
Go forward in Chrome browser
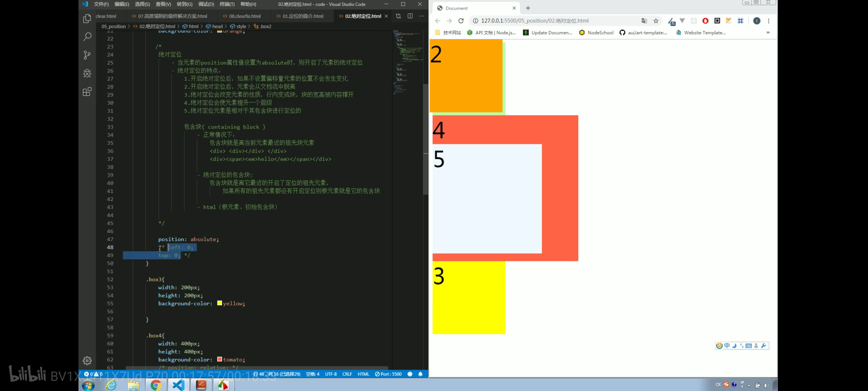(449, 21)
